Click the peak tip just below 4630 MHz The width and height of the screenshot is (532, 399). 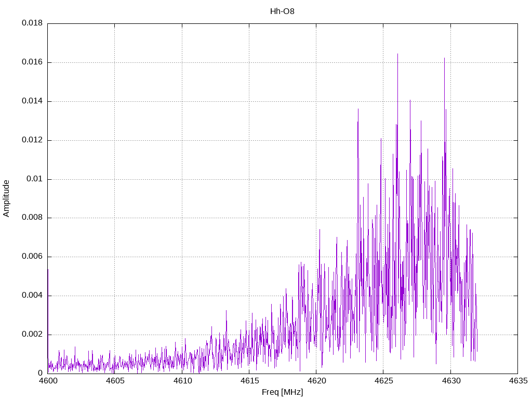click(x=444, y=58)
